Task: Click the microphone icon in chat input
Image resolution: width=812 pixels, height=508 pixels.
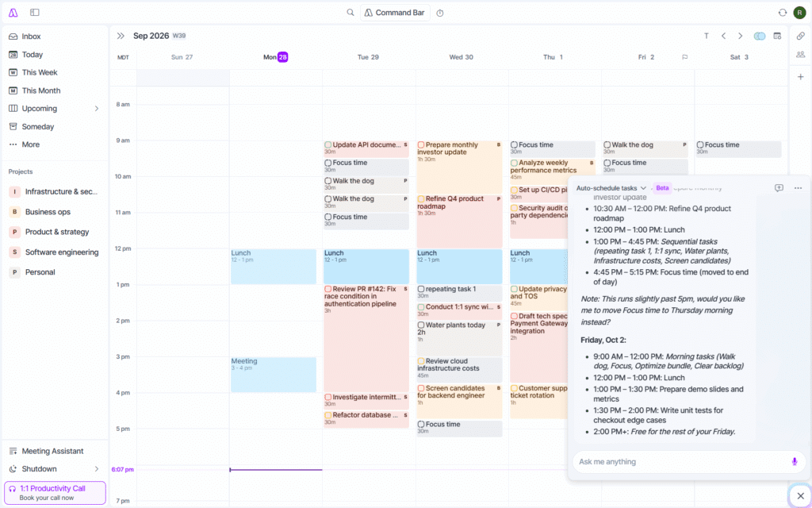Action: 795,461
